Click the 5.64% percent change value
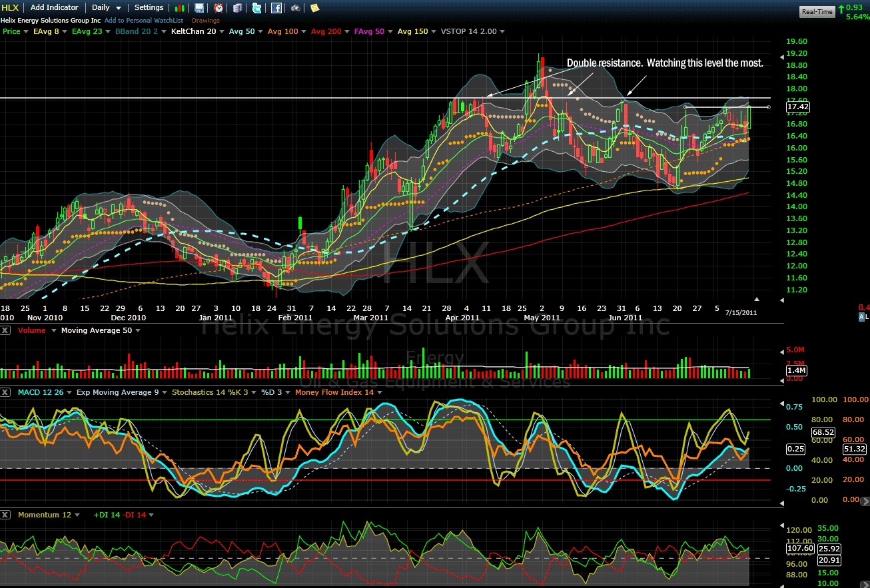 (x=858, y=17)
